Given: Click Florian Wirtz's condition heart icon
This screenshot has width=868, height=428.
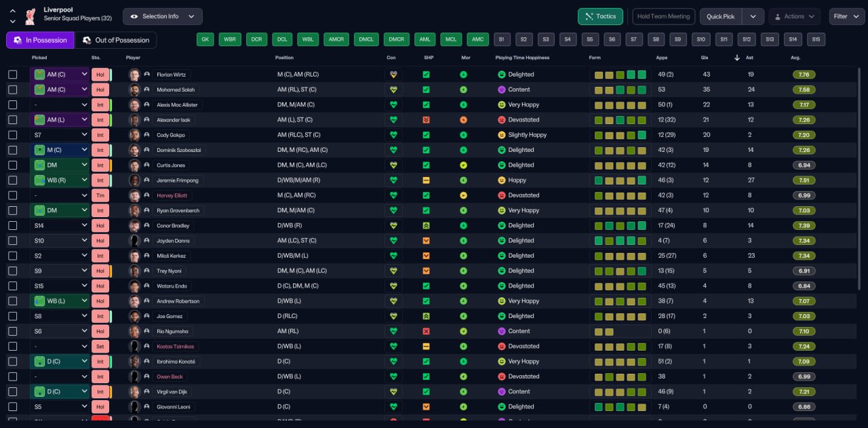Looking at the screenshot, I should [393, 75].
